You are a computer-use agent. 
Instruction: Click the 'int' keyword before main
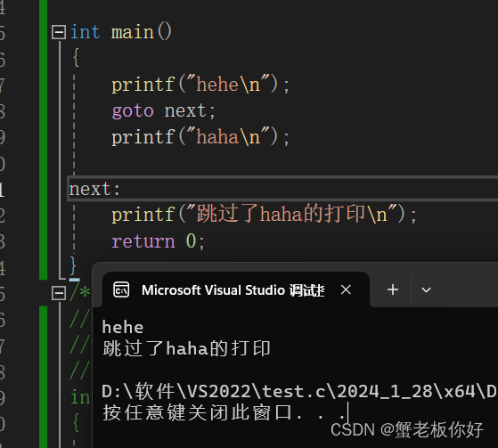pos(85,32)
